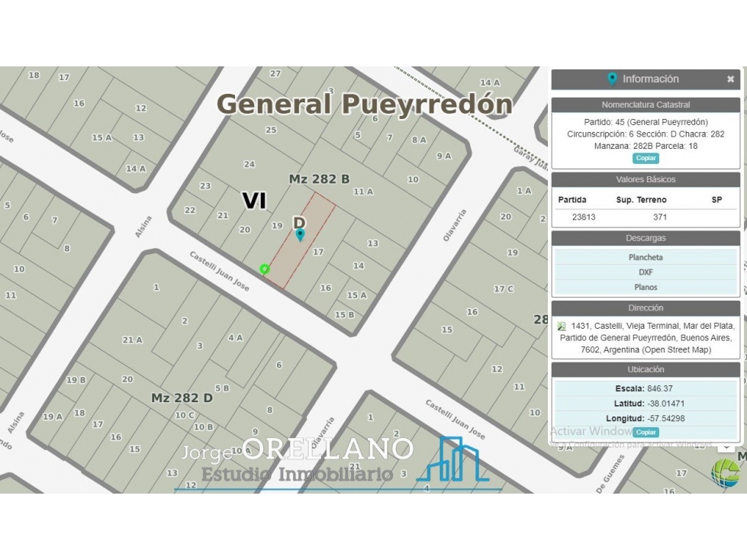Click the 1431 Castelli address text
Screen dimensions: 747x560
coord(646,338)
